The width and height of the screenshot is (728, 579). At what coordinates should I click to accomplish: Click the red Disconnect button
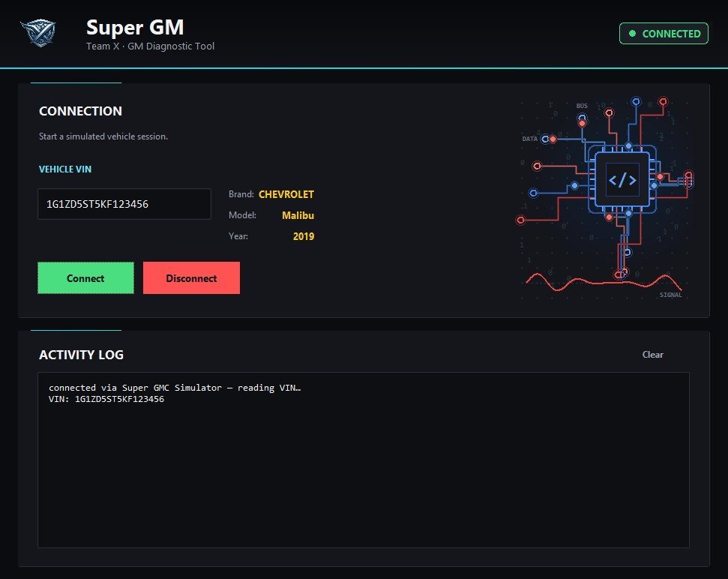[x=191, y=277]
